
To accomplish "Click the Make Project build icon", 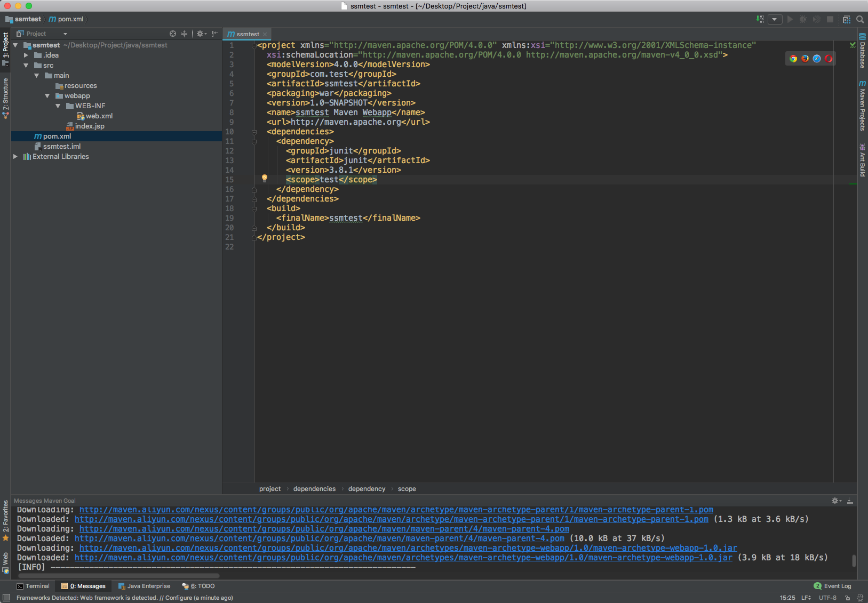I will tap(760, 19).
